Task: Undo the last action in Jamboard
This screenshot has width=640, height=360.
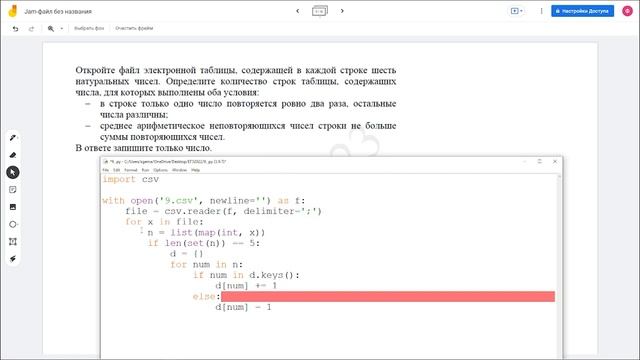Action: click(x=16, y=29)
